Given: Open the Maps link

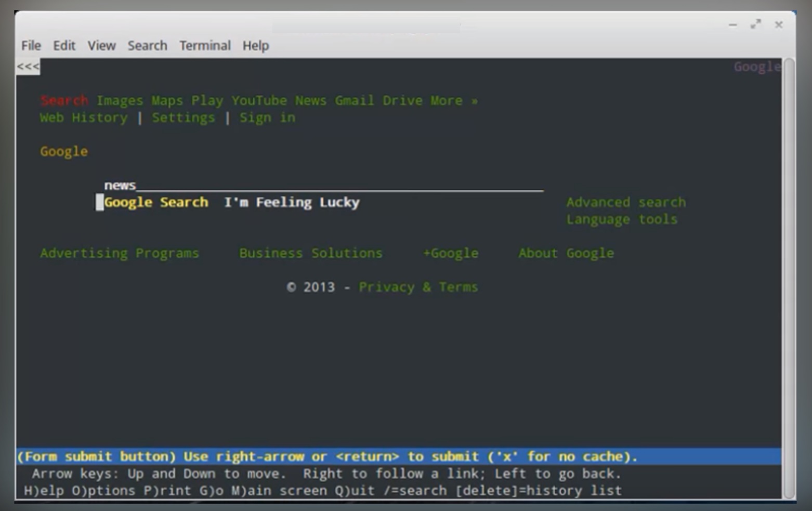Looking at the screenshot, I should [x=166, y=100].
